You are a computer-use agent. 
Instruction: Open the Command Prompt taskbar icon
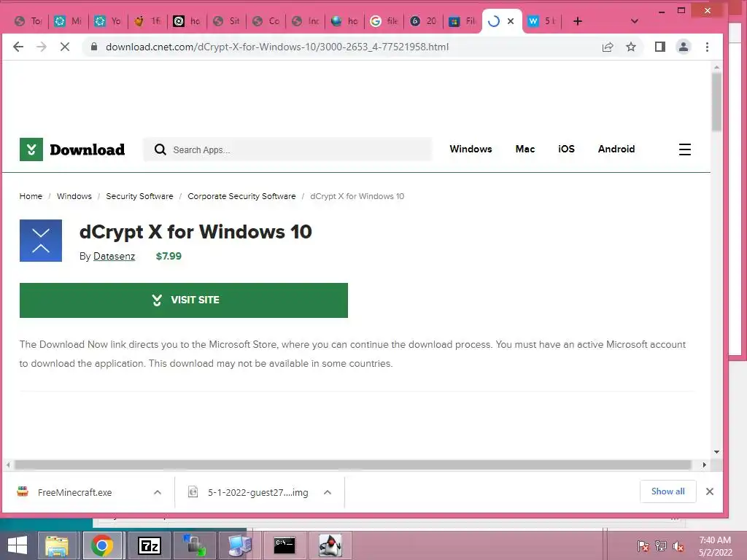pos(285,545)
